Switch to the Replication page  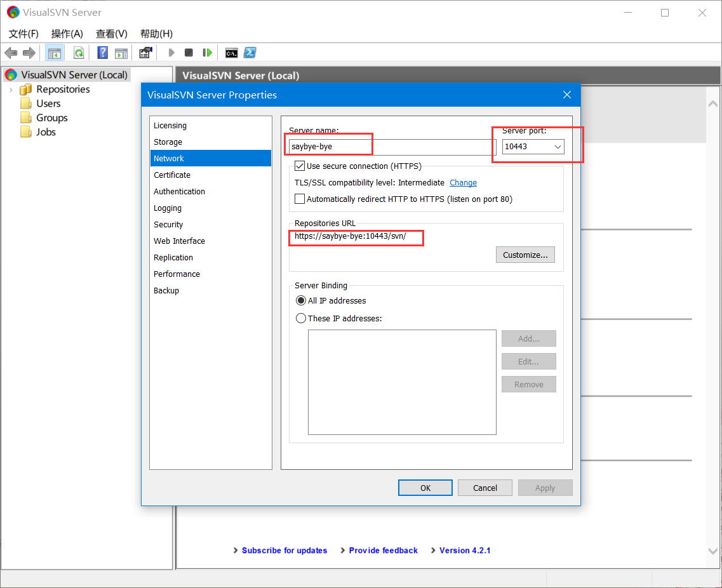210,257
